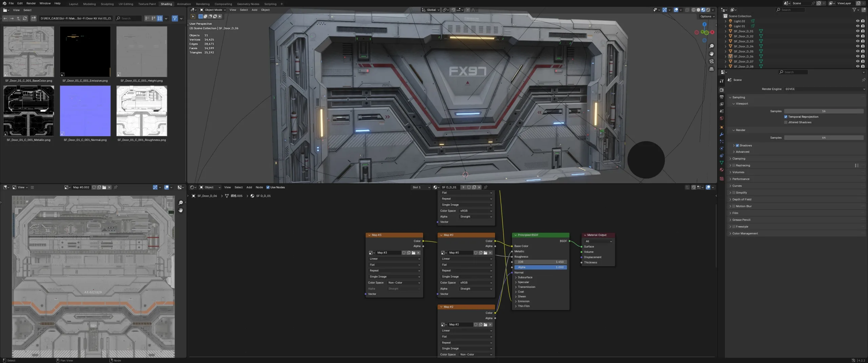Click the Use Nodes checkbox label
Image resolution: width=868 pixels, height=363 pixels.
[x=277, y=187]
